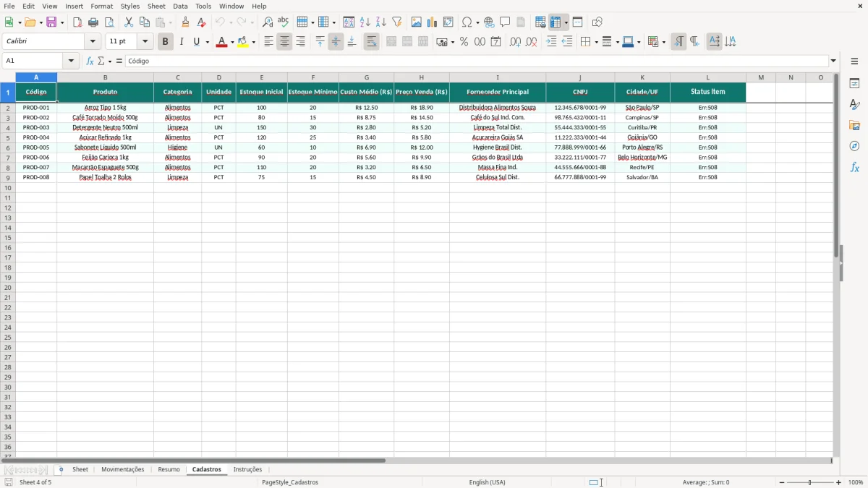The image size is (868, 488).
Task: Clear direct formatting
Action: point(201,22)
